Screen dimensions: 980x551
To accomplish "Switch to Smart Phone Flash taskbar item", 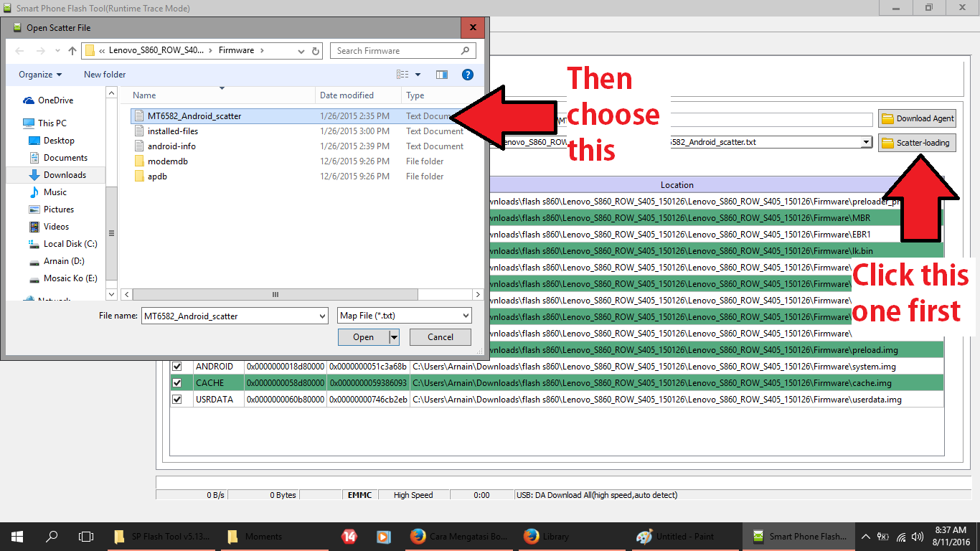I will (798, 536).
